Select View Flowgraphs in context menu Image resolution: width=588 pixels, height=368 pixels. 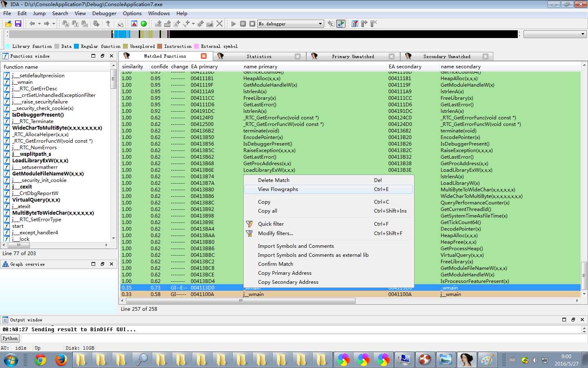click(278, 189)
